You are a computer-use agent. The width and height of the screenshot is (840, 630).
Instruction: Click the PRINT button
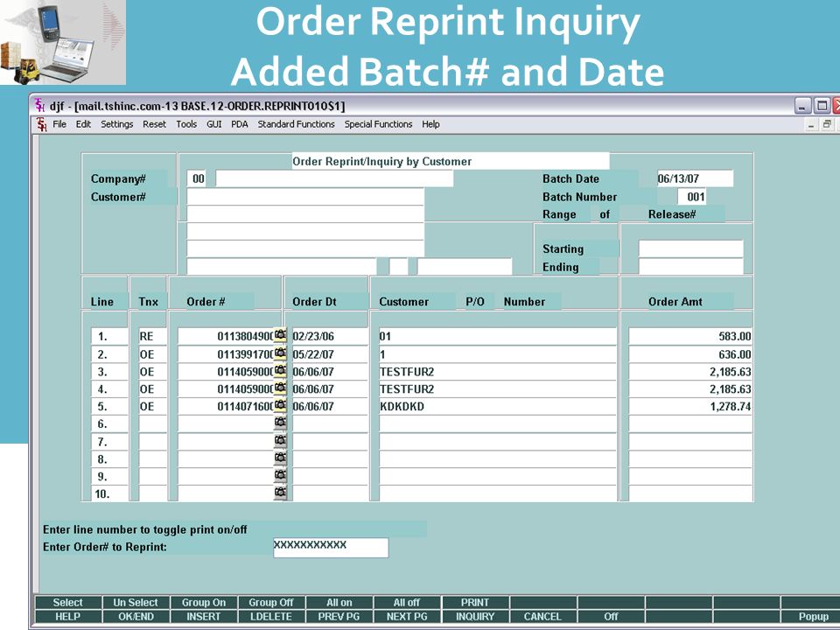(x=475, y=603)
